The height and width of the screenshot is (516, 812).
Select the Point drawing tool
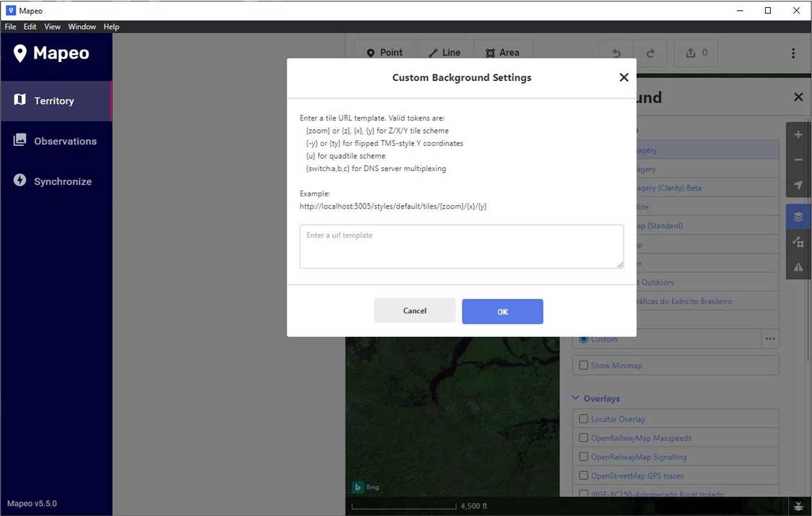385,53
